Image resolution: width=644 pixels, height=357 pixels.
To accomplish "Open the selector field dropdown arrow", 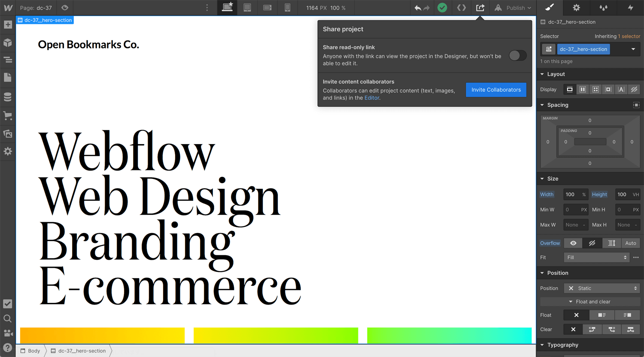I will click(x=633, y=49).
